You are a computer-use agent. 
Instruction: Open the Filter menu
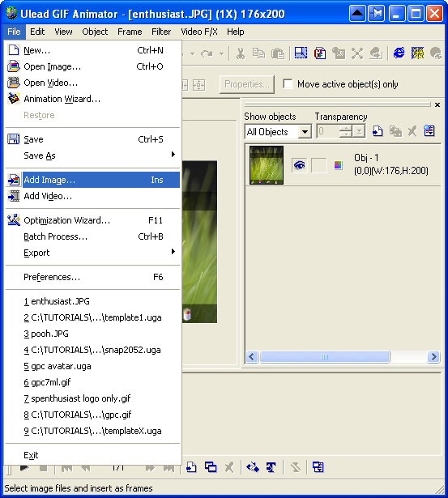pyautogui.click(x=161, y=32)
